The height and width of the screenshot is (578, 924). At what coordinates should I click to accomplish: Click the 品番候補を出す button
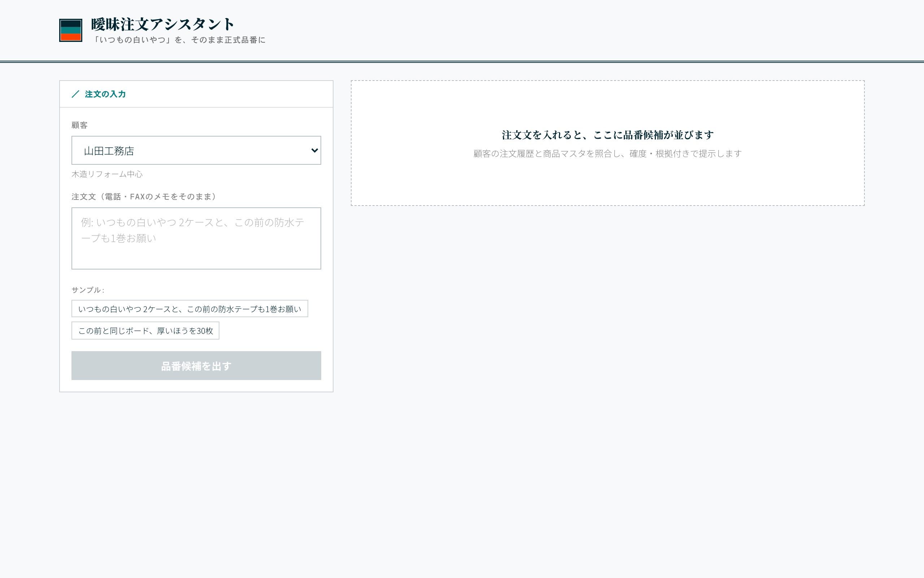(x=196, y=366)
